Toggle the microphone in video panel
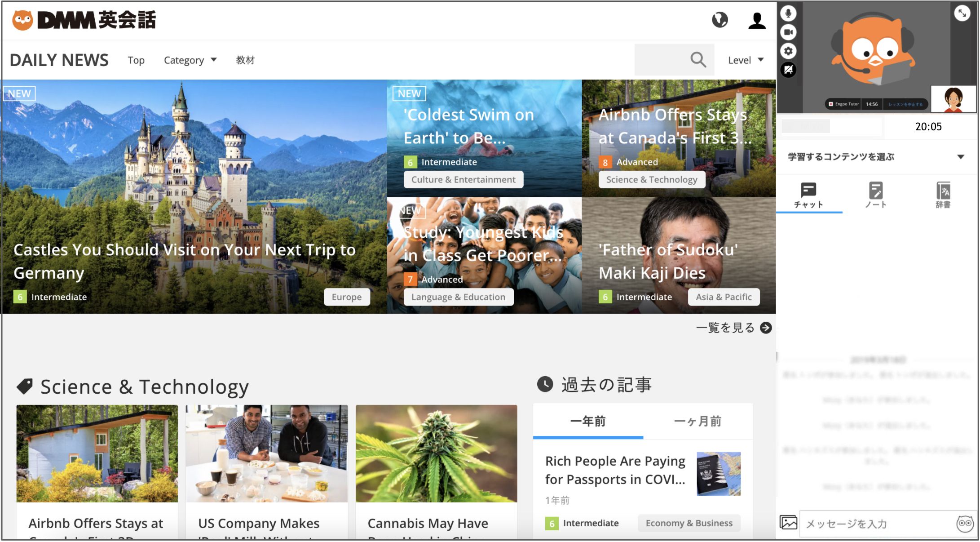 coord(788,13)
